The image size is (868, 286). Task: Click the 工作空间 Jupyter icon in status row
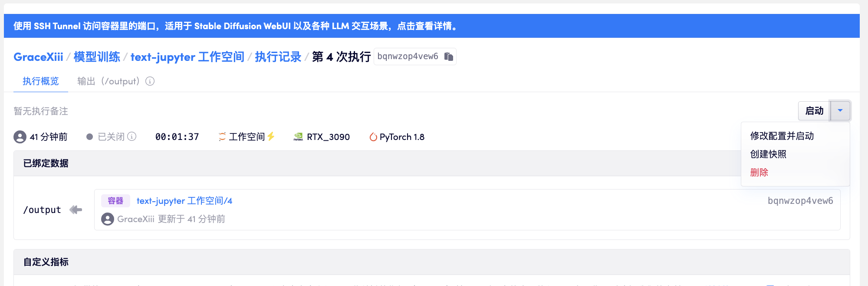tap(222, 137)
